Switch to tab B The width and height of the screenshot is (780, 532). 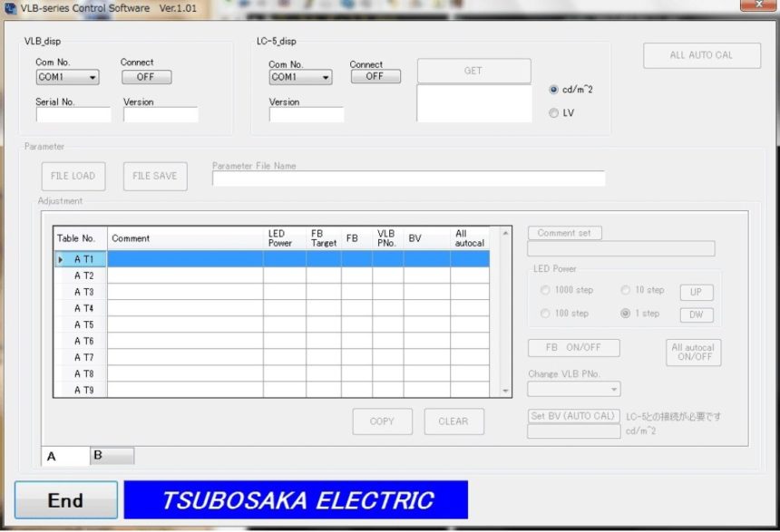(112, 456)
